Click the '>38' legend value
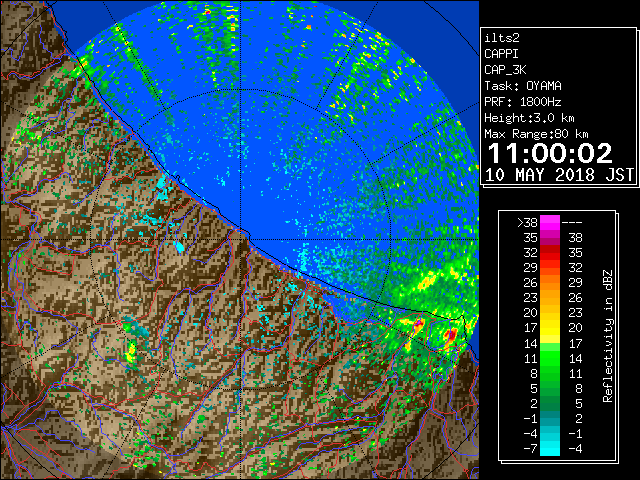Screen dimensions: 640x480 [527, 223]
